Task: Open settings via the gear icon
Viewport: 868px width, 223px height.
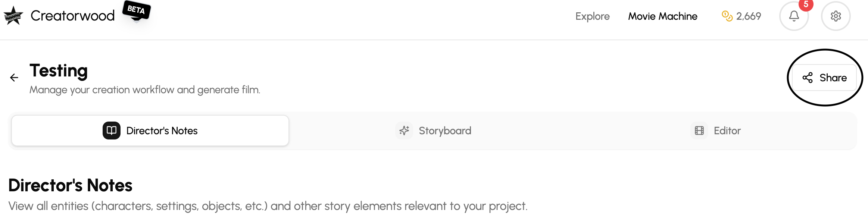Action: pyautogui.click(x=836, y=16)
